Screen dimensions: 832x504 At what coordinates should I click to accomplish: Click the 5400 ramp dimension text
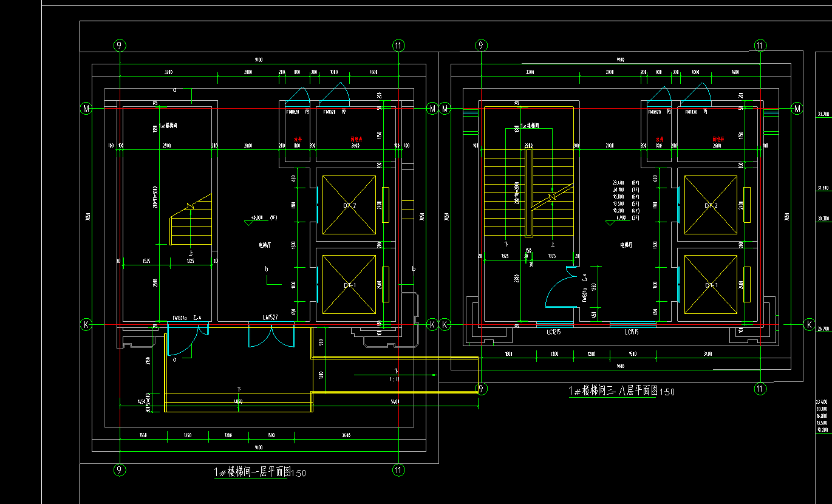(x=395, y=402)
